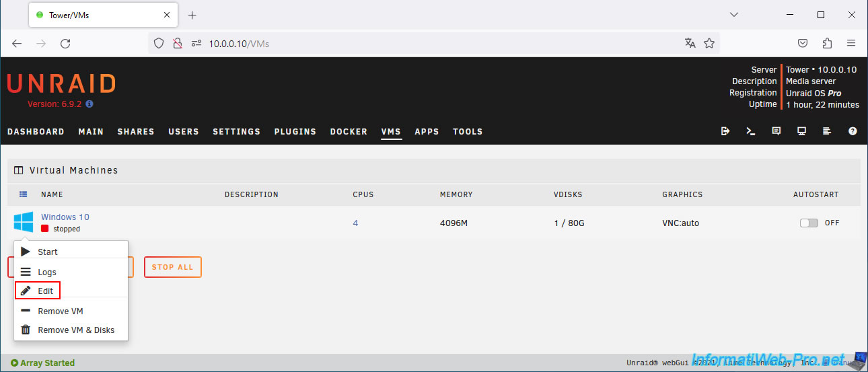Viewport: 868px width, 372px height.
Task: Click the MEMORY column header
Action: pos(456,194)
